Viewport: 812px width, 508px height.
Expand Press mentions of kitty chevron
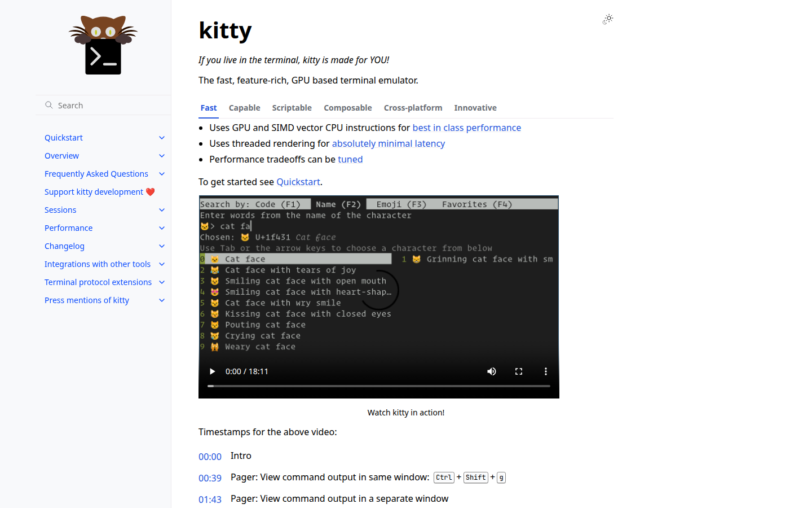click(x=162, y=300)
